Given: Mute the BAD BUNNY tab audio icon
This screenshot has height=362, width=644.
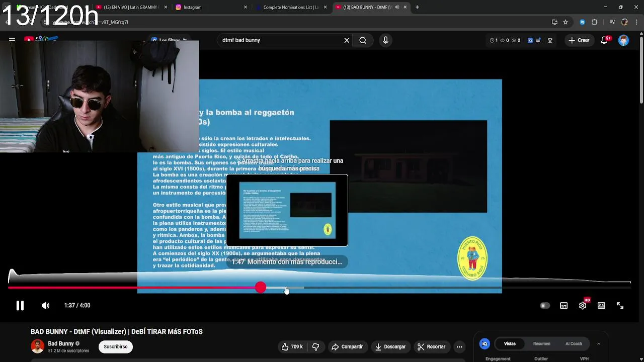Looking at the screenshot, I should (x=397, y=7).
